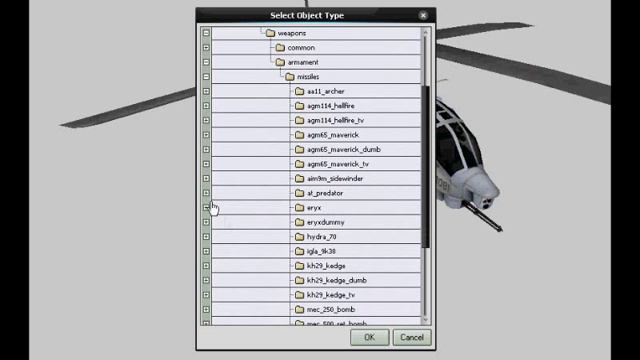Click the missiles folder icon
The width and height of the screenshot is (640, 360).
290,77
